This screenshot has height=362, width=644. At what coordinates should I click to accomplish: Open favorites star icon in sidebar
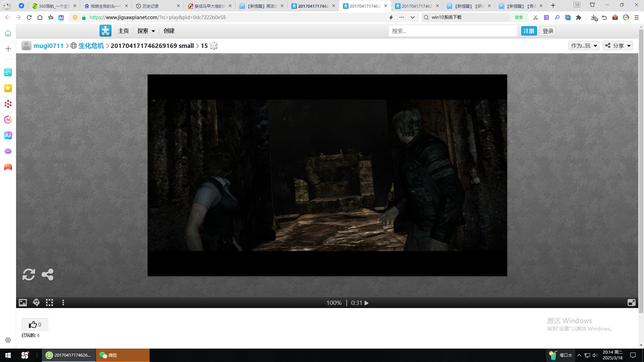(8, 88)
